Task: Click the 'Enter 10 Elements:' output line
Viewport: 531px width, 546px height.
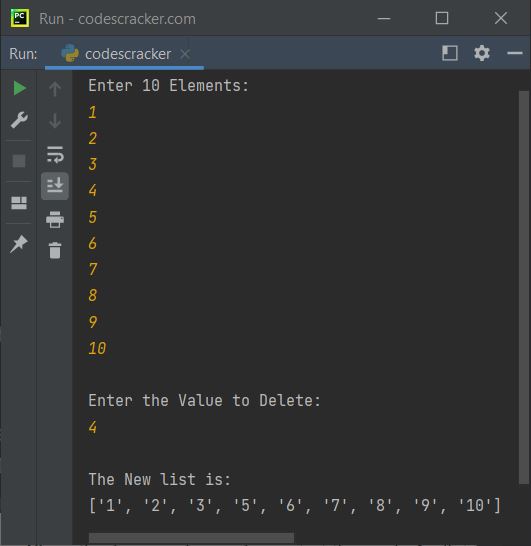Action: coord(169,86)
